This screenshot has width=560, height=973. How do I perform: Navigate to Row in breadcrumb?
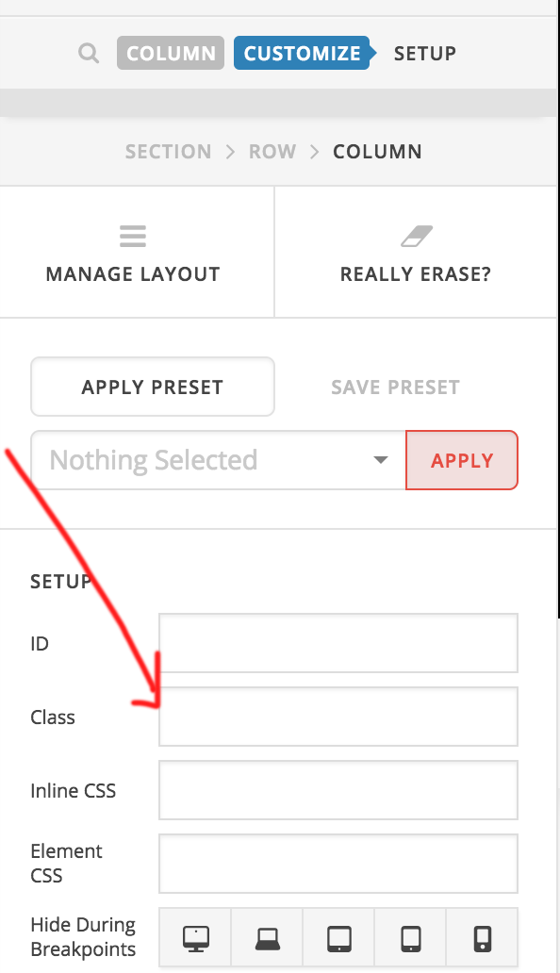[272, 152]
